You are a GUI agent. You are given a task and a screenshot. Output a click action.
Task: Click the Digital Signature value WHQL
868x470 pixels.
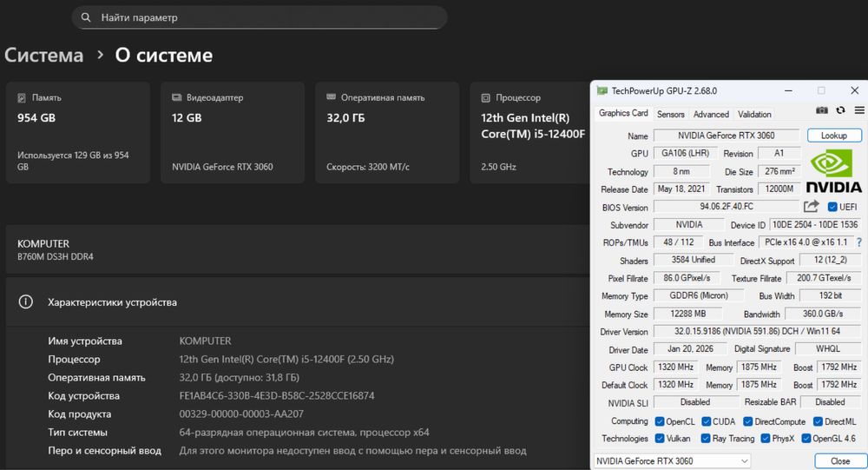coord(827,348)
